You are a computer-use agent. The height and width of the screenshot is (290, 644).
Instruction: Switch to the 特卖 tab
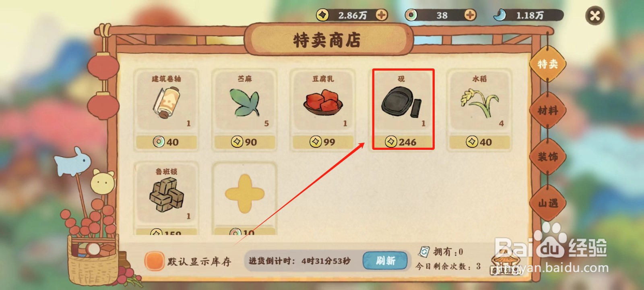548,64
